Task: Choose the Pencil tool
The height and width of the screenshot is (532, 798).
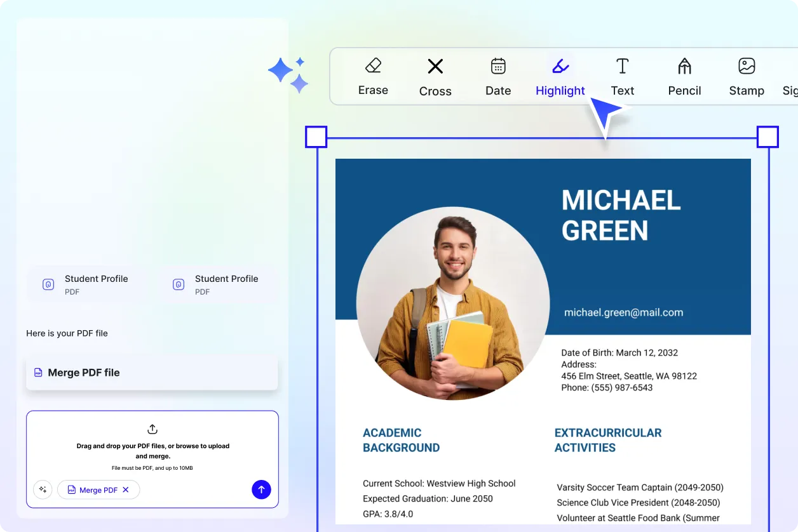Action: [x=684, y=76]
